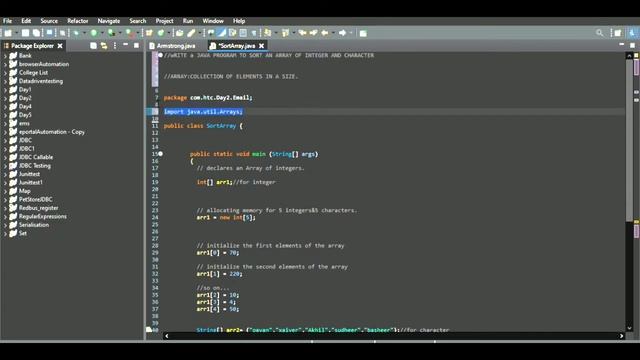640x360 pixels.
Task: Maximize the editor area
Action: click(x=632, y=45)
